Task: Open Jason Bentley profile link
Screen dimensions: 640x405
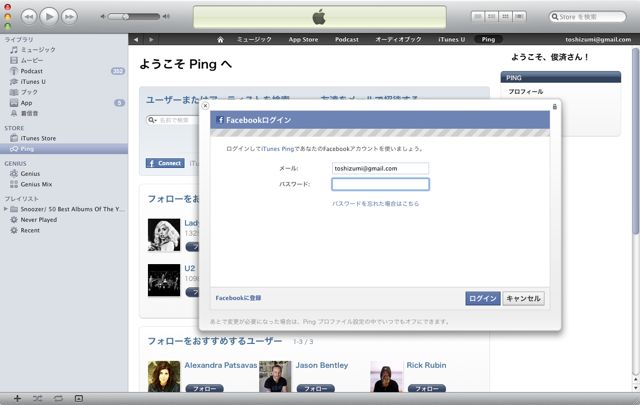Action: (322, 365)
